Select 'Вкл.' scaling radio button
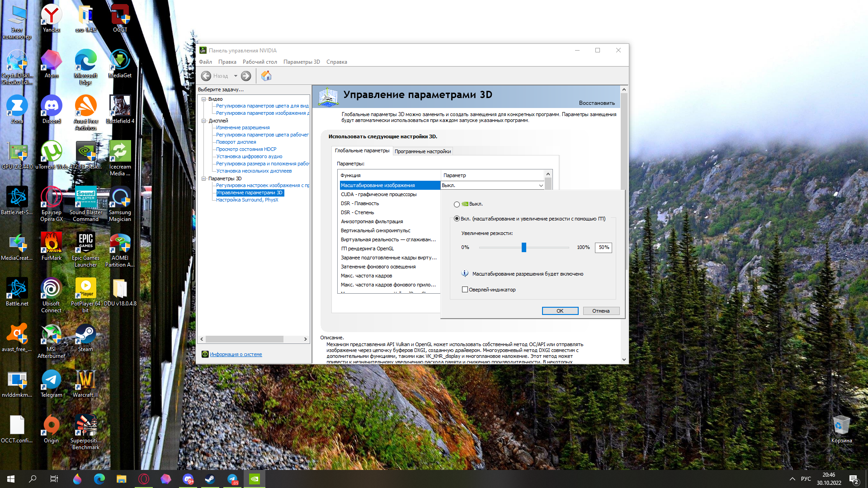This screenshot has width=868, height=488. (457, 219)
